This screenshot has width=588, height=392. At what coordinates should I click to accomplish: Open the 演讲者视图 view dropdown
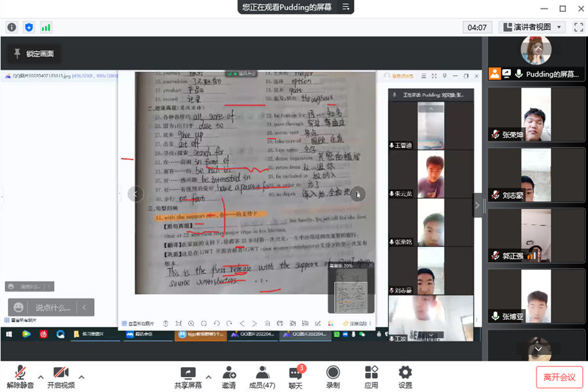[x=533, y=27]
